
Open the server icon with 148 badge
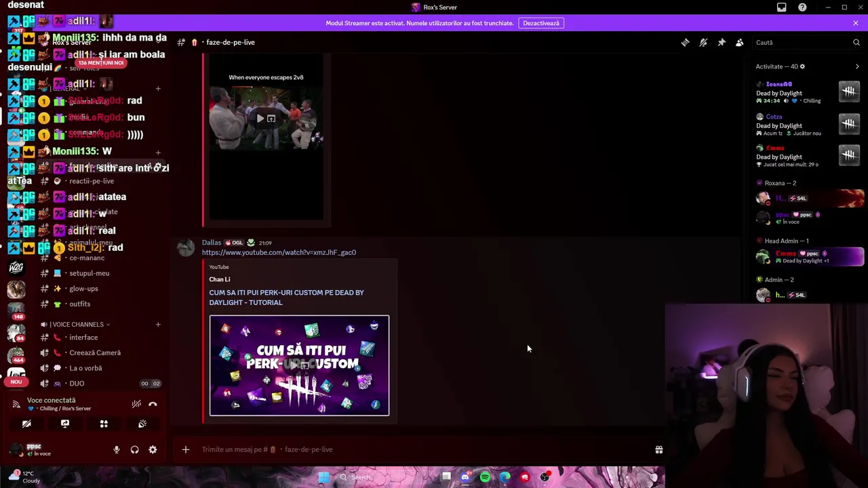pyautogui.click(x=16, y=310)
